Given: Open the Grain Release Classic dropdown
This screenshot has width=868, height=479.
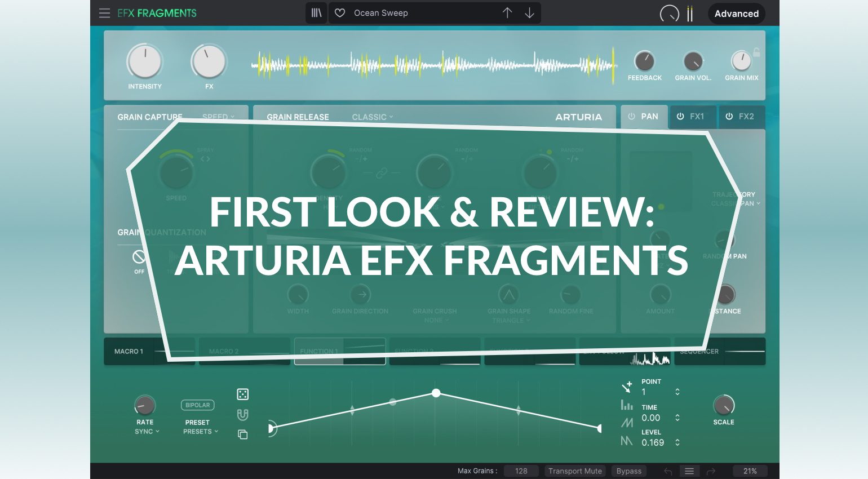Looking at the screenshot, I should (x=372, y=117).
